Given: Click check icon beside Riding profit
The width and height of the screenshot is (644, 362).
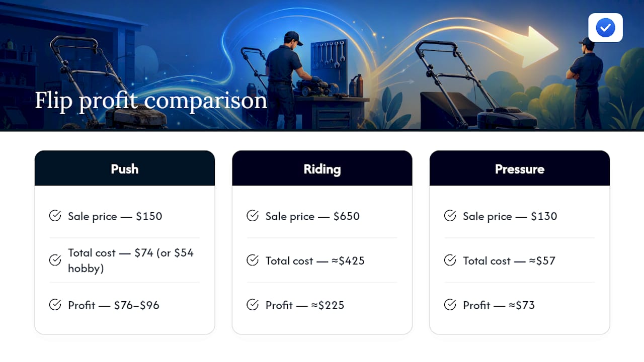Looking at the screenshot, I should (253, 305).
